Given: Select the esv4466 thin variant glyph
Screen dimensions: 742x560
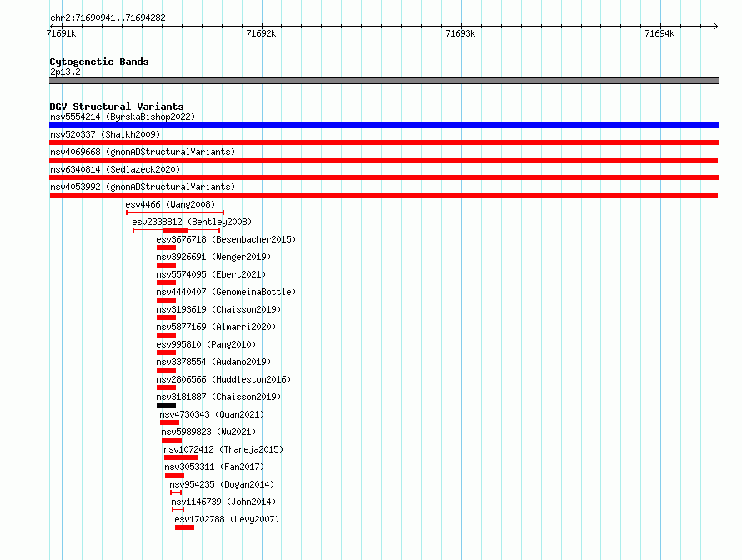Looking at the screenshot, I should pyautogui.click(x=175, y=212).
